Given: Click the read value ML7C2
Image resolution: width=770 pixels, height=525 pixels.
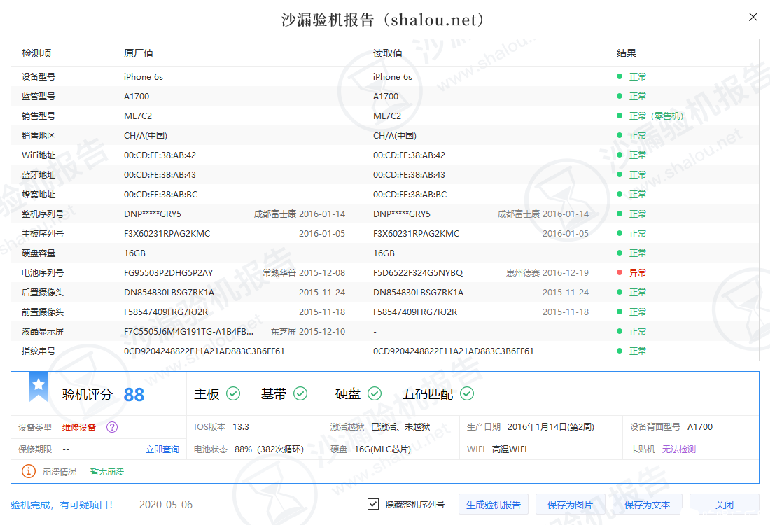Looking at the screenshot, I should coord(387,116).
